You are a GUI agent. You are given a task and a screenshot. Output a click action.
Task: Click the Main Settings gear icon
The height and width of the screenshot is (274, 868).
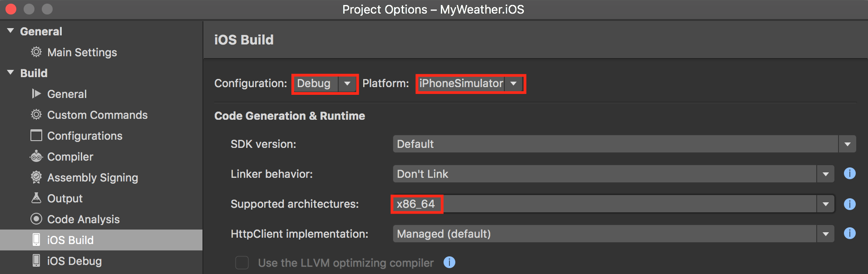coord(36,52)
